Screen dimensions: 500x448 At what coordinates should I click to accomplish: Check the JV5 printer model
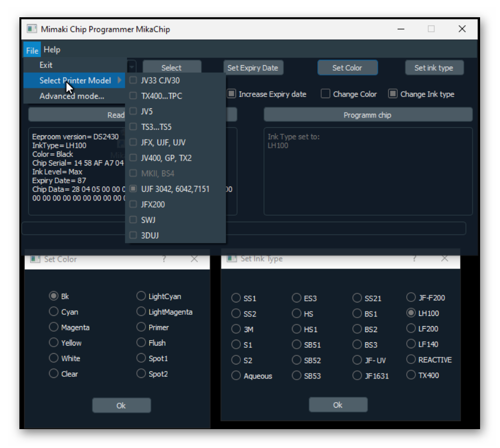tap(133, 111)
